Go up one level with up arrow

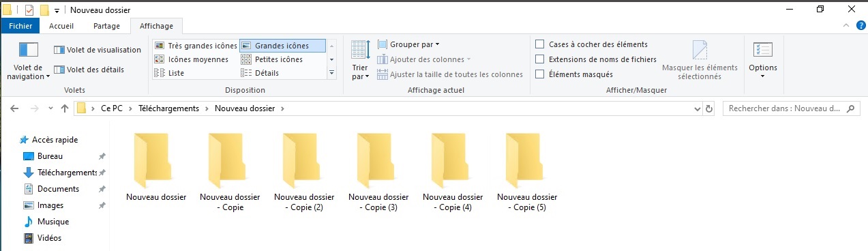65,108
